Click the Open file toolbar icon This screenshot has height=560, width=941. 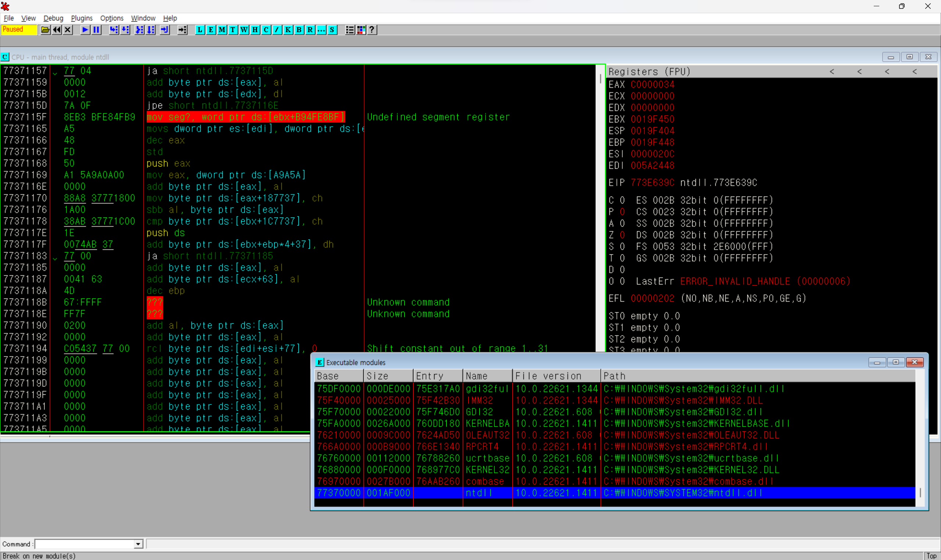click(x=45, y=30)
